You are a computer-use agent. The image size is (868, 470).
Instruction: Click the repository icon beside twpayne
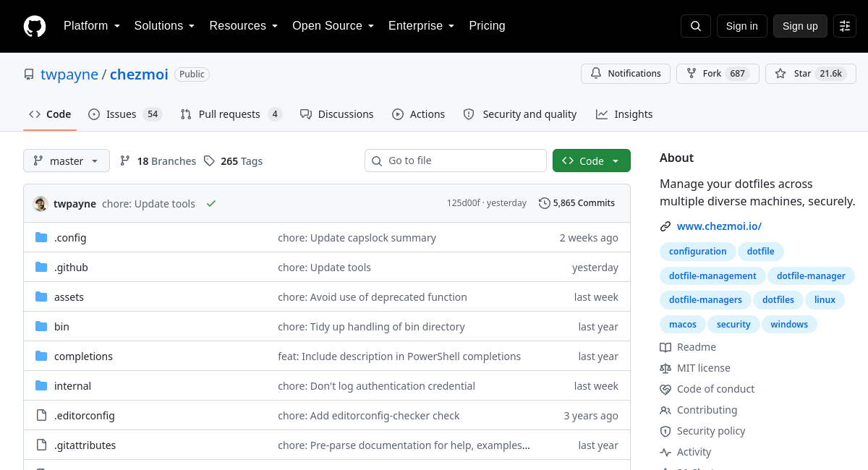(x=29, y=74)
